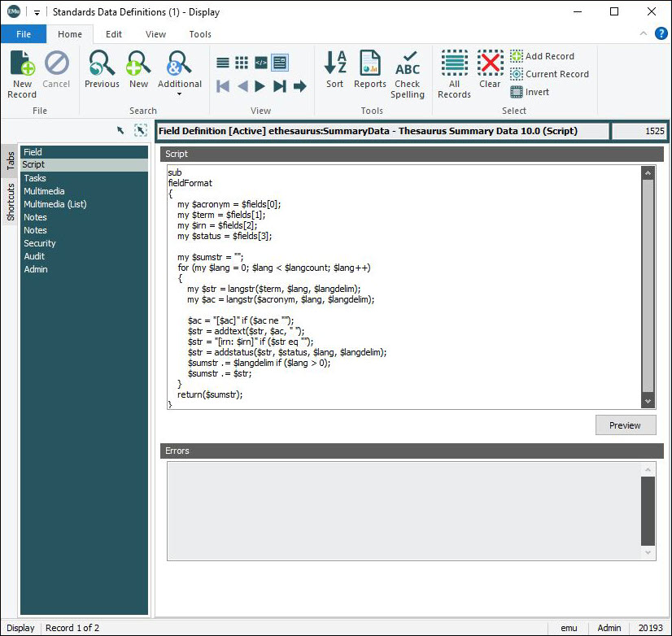Open the Reports tool
The width and height of the screenshot is (672, 636).
tap(370, 72)
